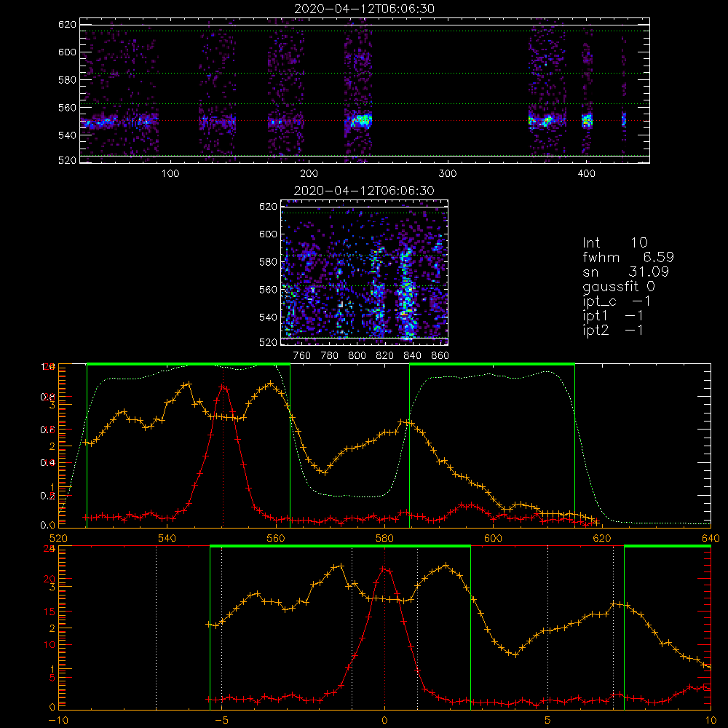The width and height of the screenshot is (728, 728).
Task: Click the middle spectrogram title 2020-04-12T06:06:30
Action: [x=364, y=191]
